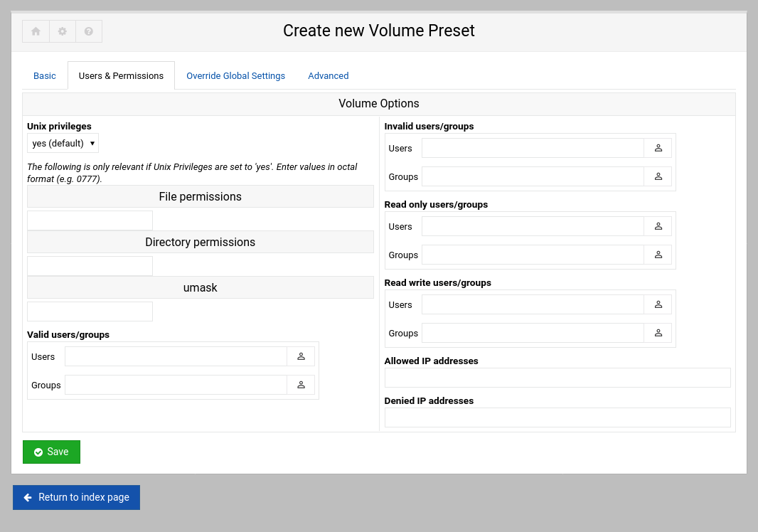Click the green Save button
The height and width of the screenshot is (532, 758).
tap(51, 452)
